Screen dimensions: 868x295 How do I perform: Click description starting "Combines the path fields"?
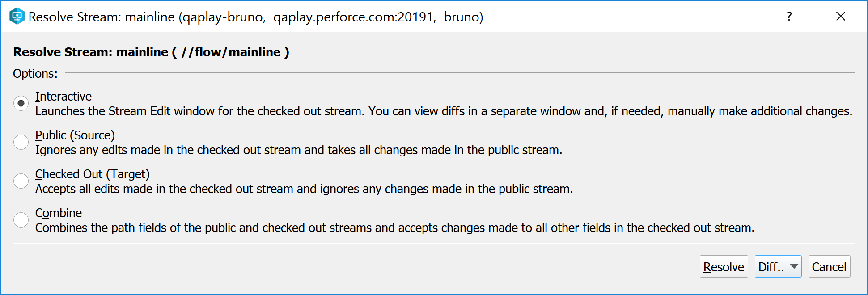click(x=394, y=228)
